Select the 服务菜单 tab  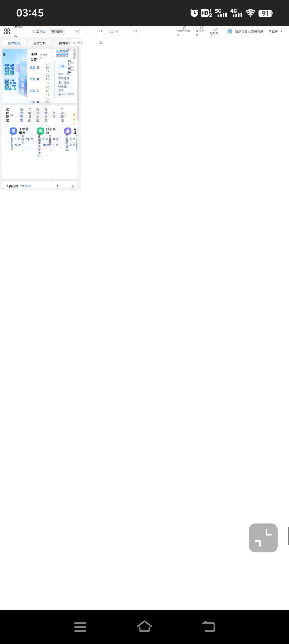(x=57, y=31)
